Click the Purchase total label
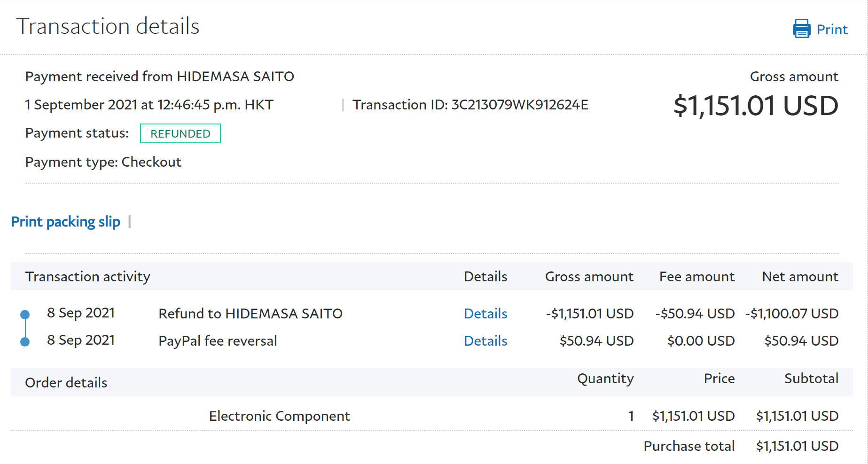868x464 pixels. click(688, 446)
